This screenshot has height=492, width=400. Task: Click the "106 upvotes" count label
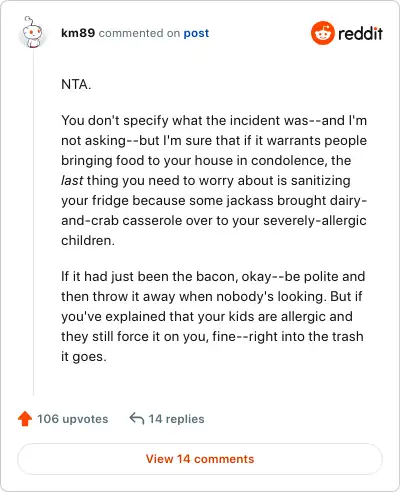[x=73, y=419]
